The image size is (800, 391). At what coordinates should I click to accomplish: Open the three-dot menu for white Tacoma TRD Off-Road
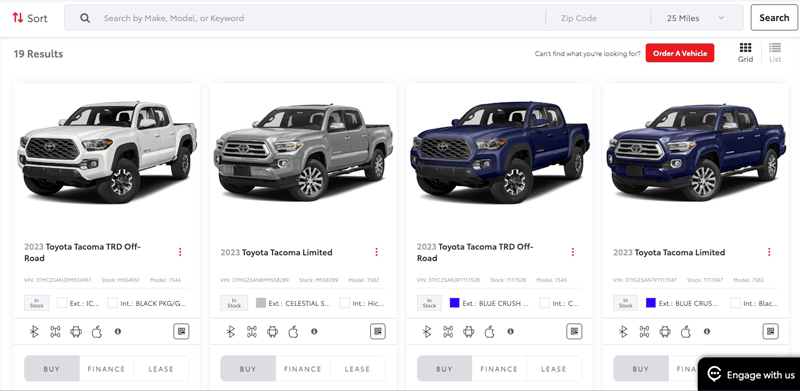coord(180,252)
